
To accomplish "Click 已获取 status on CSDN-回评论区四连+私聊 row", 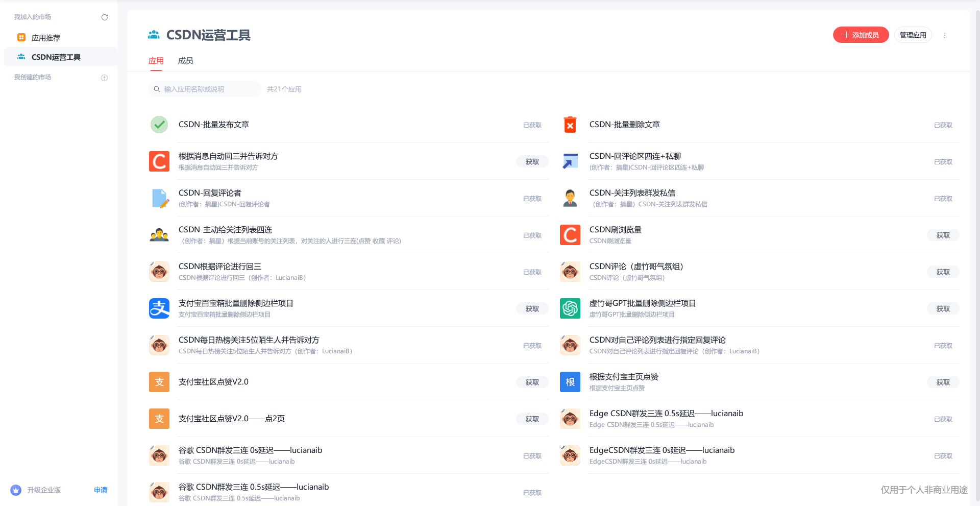I will click(x=943, y=162).
